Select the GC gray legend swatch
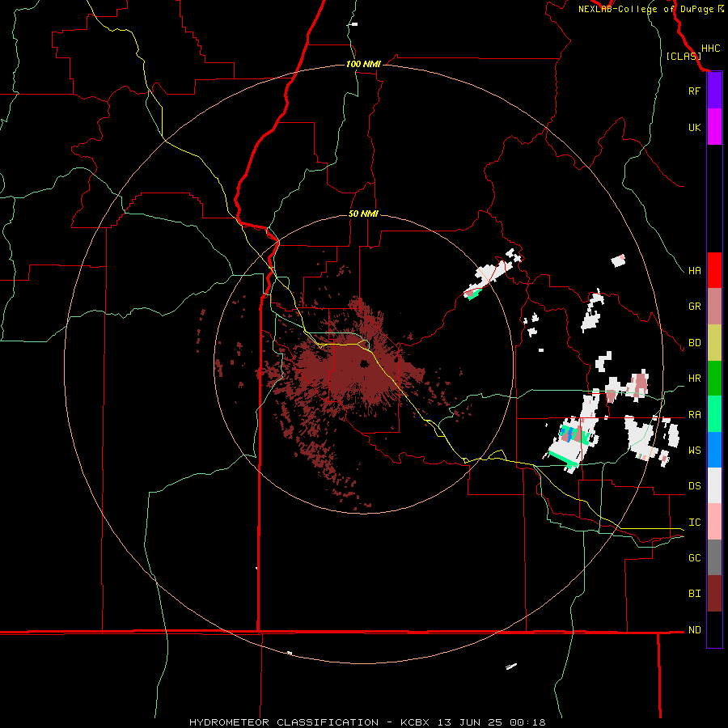 (x=714, y=557)
